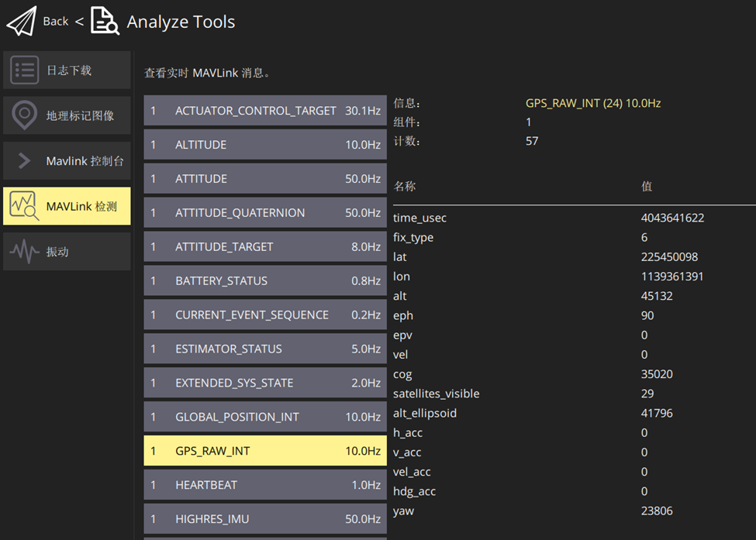The image size is (756, 540).
Task: Select the HIGHRES_IMU message row
Action: [x=265, y=519]
